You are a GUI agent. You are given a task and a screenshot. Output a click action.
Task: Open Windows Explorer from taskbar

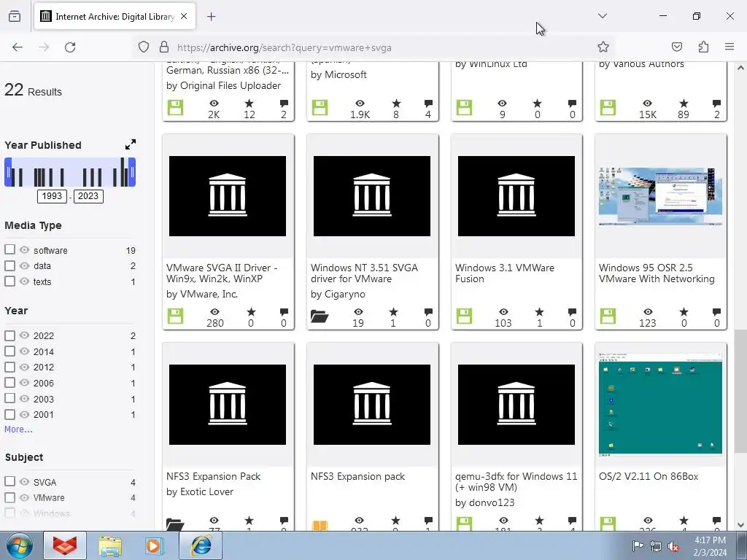[x=110, y=546]
